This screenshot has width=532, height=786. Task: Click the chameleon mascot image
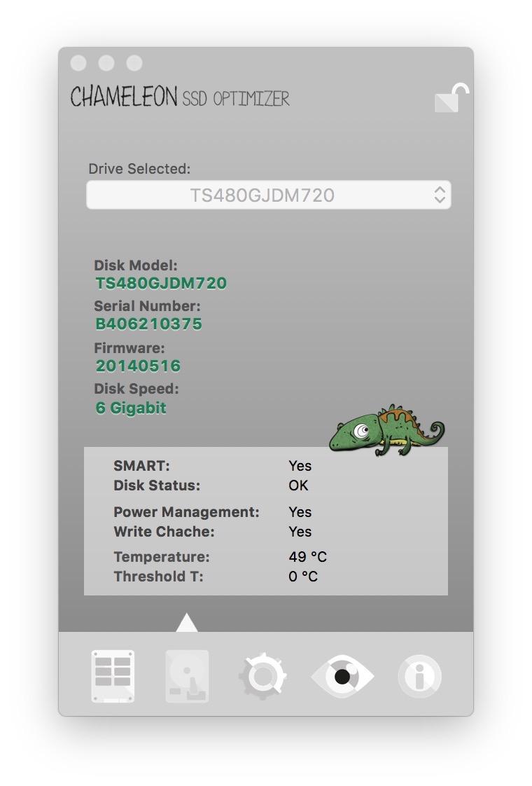point(386,430)
